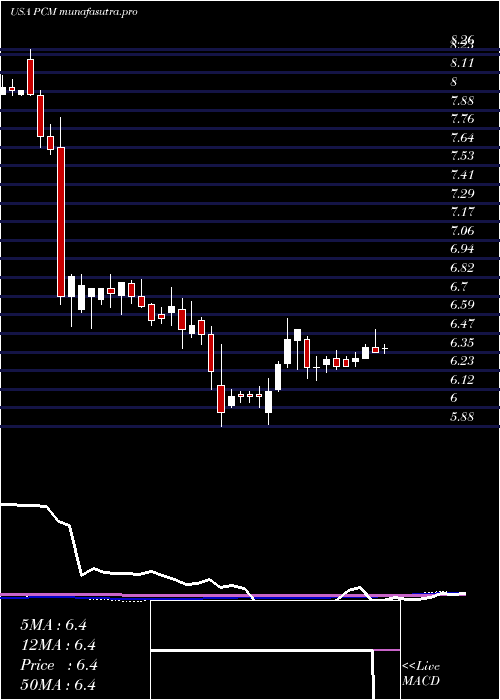The image size is (500, 700).
Task: Click the 6.23 price axis label
Action: (x=462, y=361)
